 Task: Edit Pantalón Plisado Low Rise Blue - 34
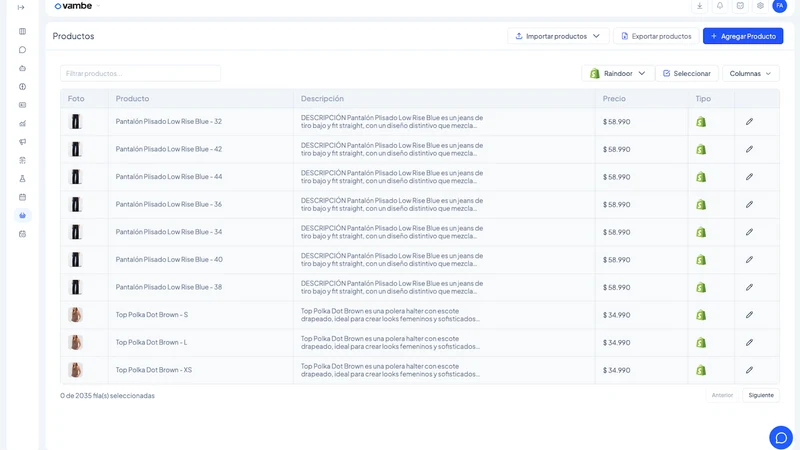click(x=749, y=232)
